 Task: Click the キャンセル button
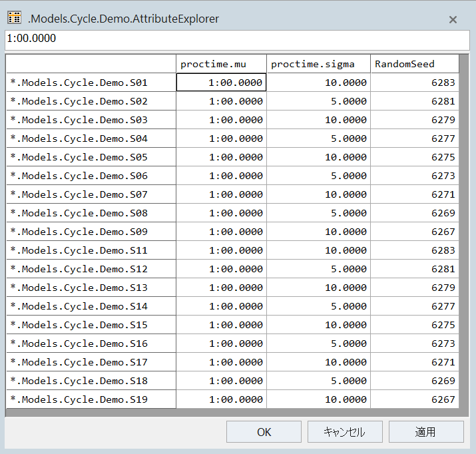[x=345, y=431]
